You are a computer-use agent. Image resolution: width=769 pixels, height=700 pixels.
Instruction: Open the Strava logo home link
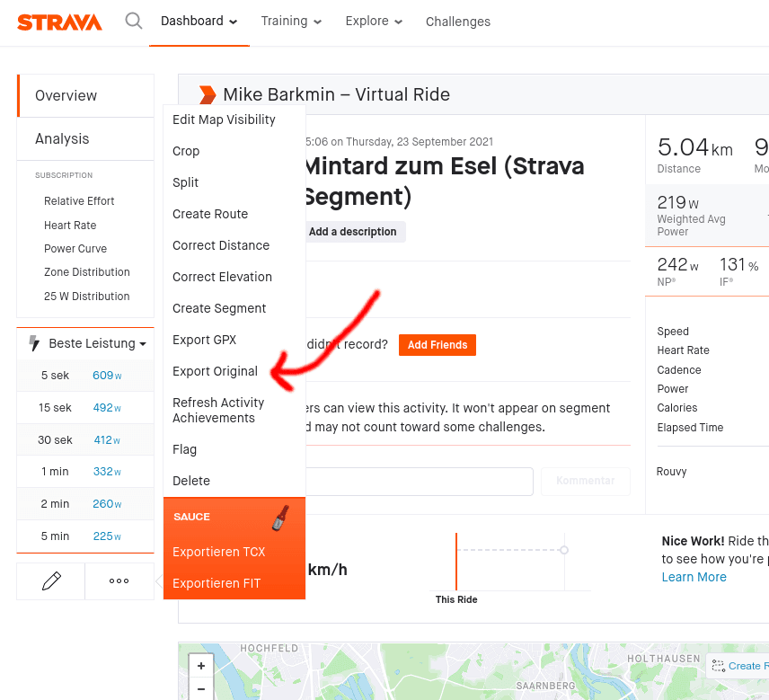(x=59, y=22)
